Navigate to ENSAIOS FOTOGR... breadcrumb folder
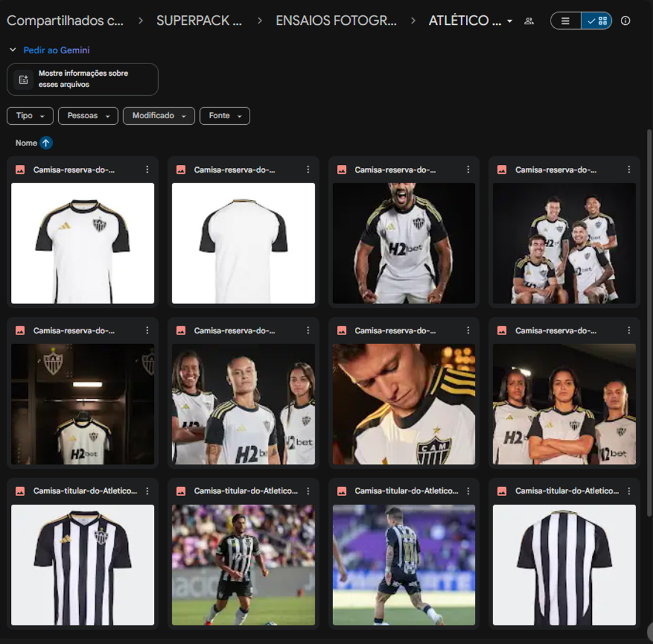 [336, 21]
